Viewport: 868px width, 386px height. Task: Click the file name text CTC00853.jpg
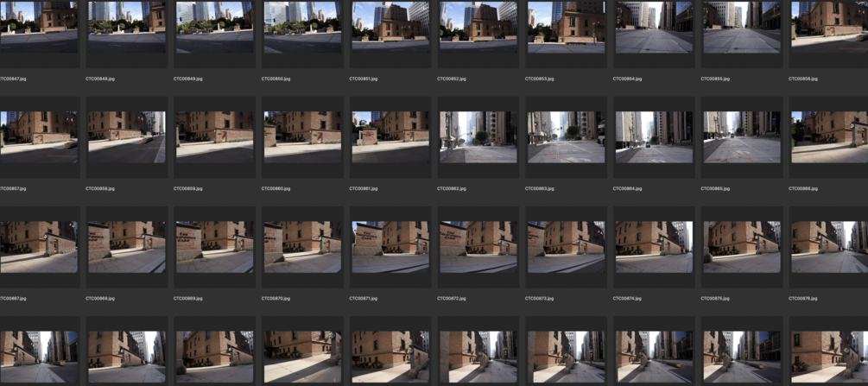point(540,79)
